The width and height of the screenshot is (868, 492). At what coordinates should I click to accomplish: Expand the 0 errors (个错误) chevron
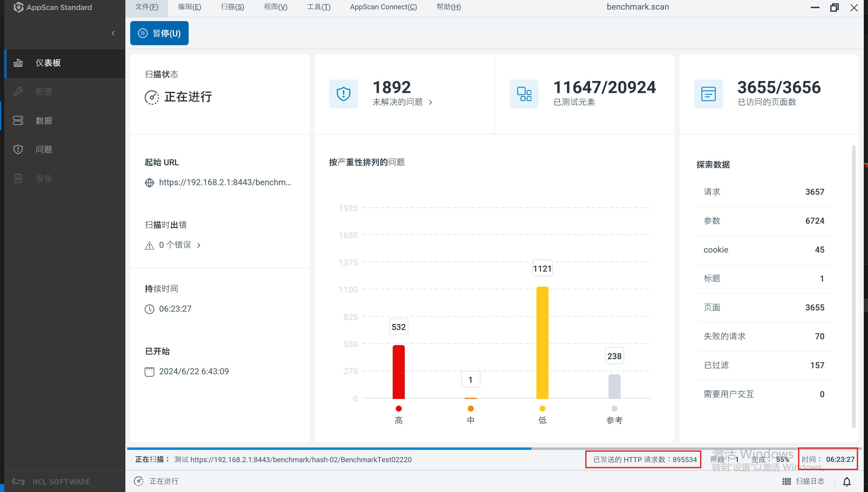click(199, 245)
